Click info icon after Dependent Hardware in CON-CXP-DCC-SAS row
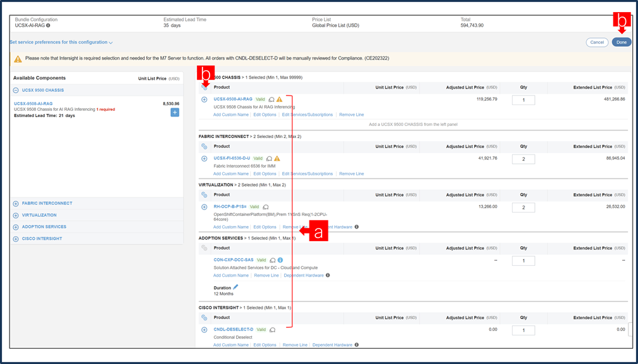The width and height of the screenshot is (638, 364). coord(328,275)
